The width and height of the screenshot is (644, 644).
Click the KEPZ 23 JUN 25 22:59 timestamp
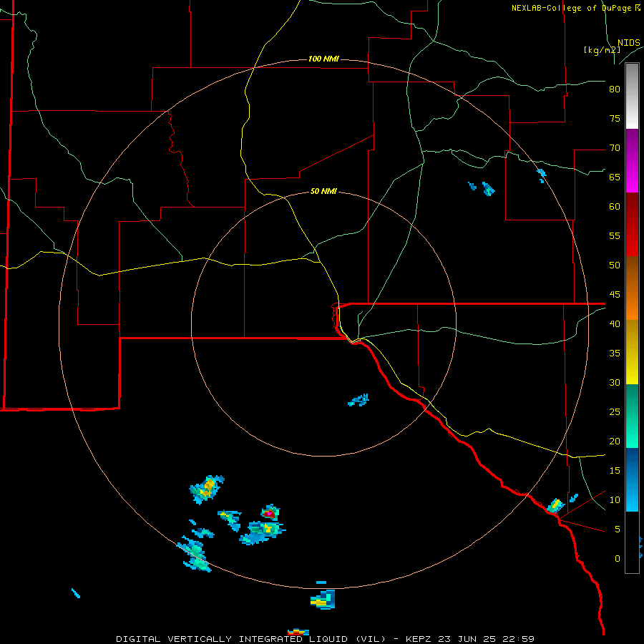[470, 639]
